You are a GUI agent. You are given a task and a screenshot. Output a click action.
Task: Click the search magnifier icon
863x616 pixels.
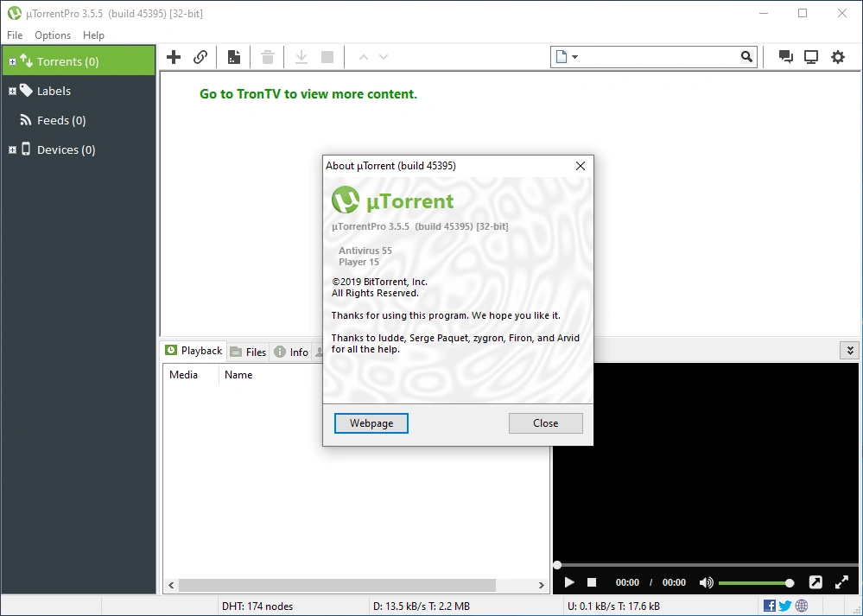(746, 57)
